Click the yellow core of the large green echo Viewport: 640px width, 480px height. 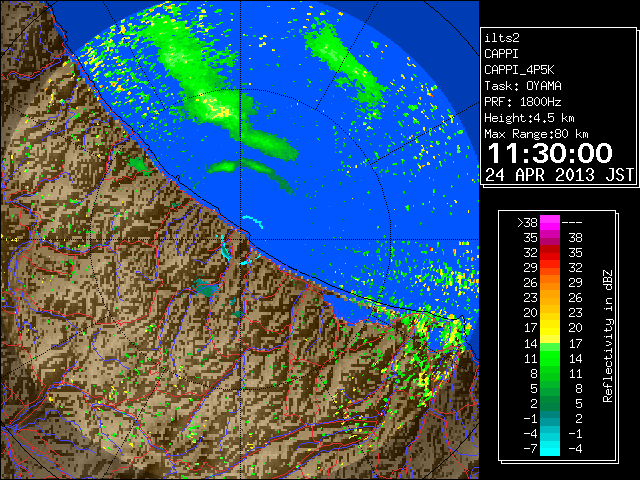220,110
